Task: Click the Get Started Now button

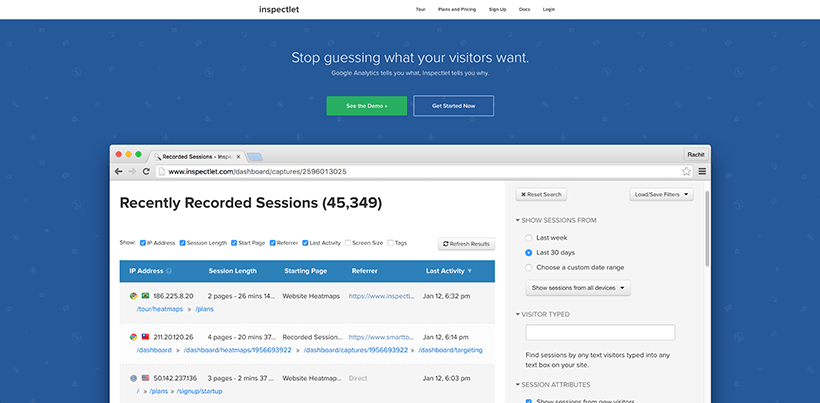Action: 453,106
